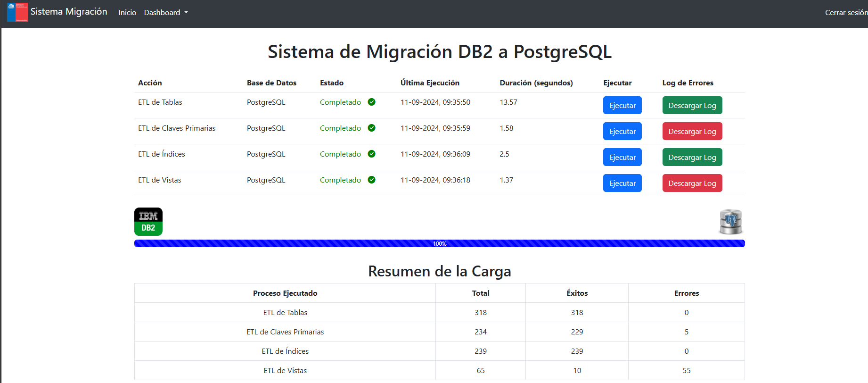Click timestamp 11-09-2024, 09:36:09
The height and width of the screenshot is (383, 868).
pyautogui.click(x=435, y=154)
